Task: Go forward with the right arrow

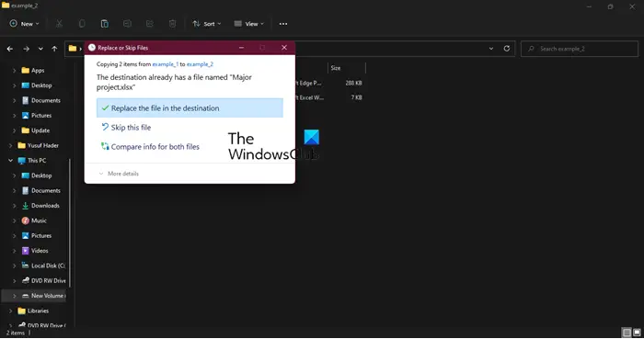Action: (x=27, y=49)
